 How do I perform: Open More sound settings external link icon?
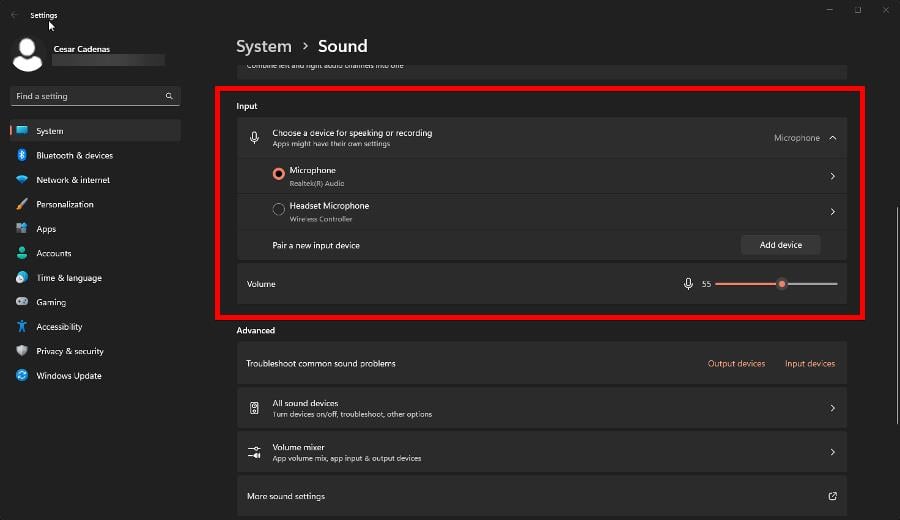832,496
